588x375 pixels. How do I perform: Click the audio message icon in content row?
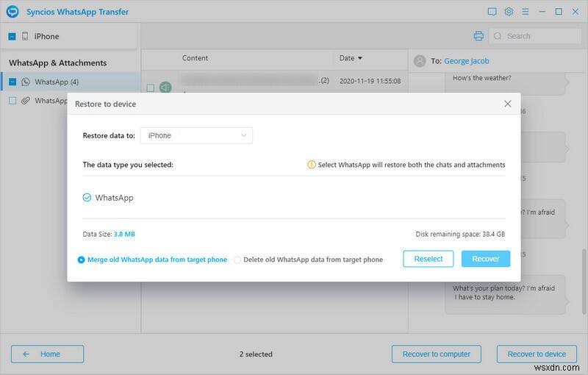pos(165,87)
